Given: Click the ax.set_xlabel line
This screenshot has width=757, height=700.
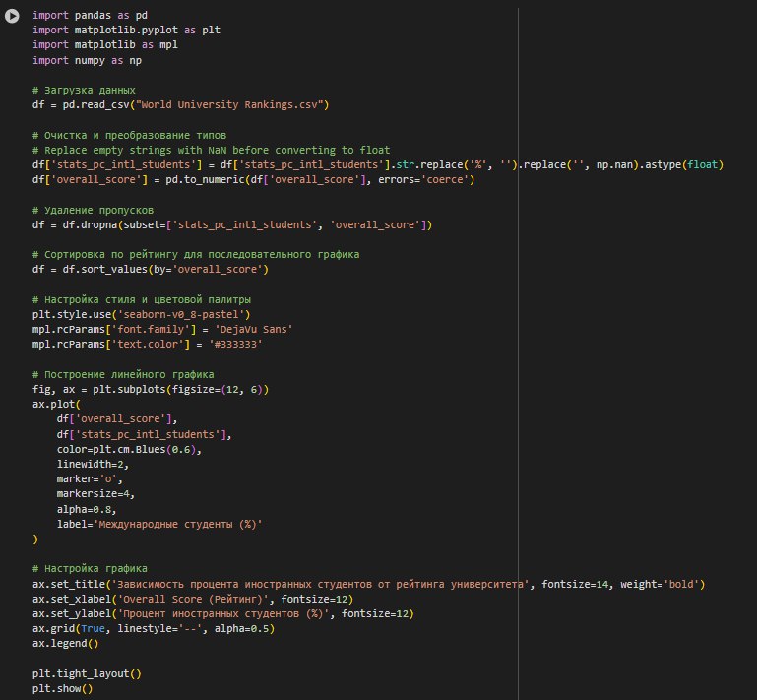Looking at the screenshot, I should click(193, 600).
